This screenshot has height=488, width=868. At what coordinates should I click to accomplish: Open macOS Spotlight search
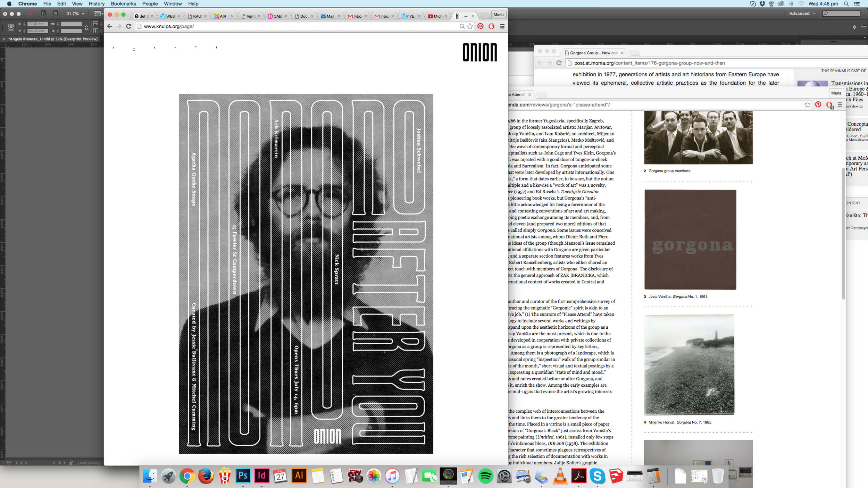pos(846,4)
